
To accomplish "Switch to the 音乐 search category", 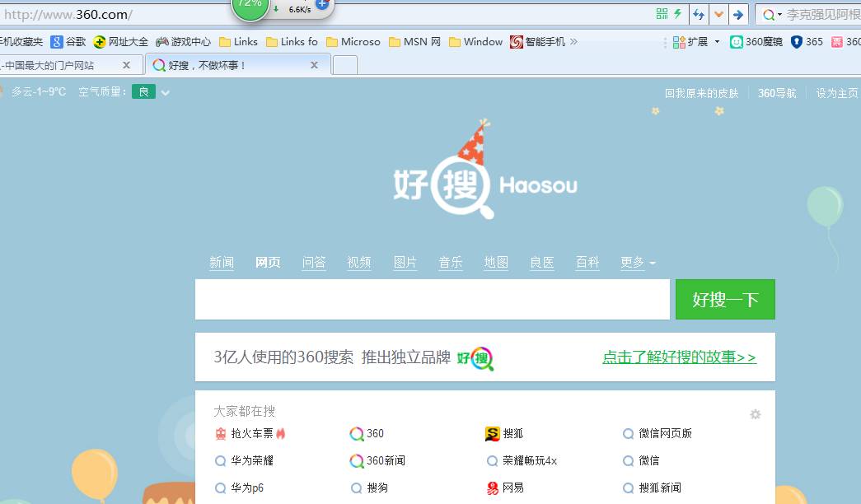I will (x=450, y=263).
